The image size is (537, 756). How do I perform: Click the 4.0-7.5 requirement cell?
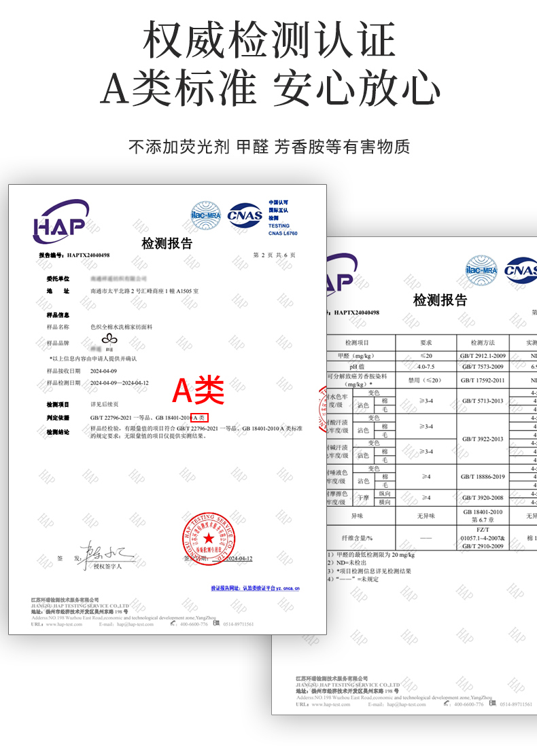[x=426, y=367]
